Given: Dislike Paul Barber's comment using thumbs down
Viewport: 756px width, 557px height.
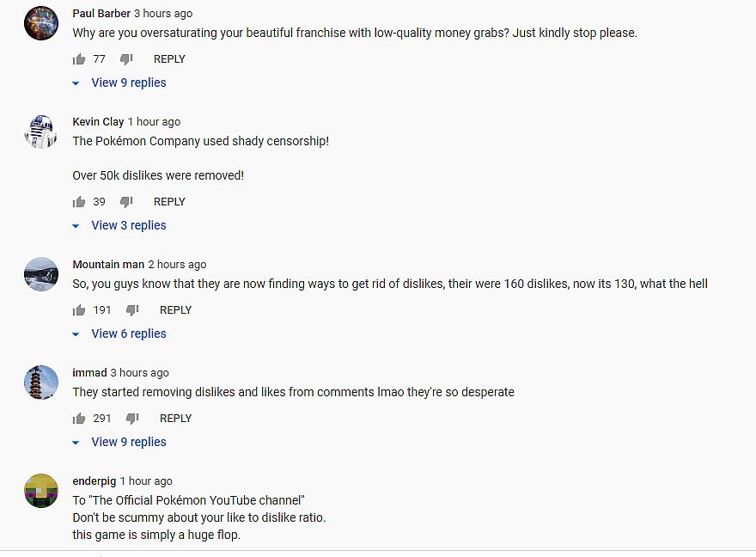Looking at the screenshot, I should 126,58.
